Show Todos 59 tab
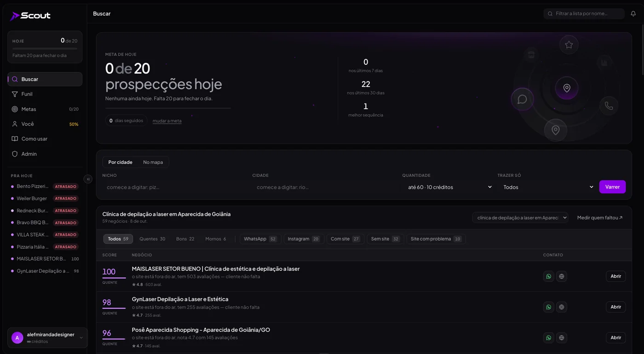Viewport: 644px width, 354px height. pyautogui.click(x=118, y=239)
